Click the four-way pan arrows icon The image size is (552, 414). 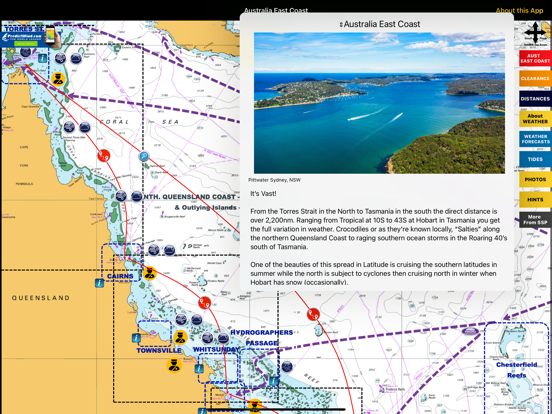(535, 32)
